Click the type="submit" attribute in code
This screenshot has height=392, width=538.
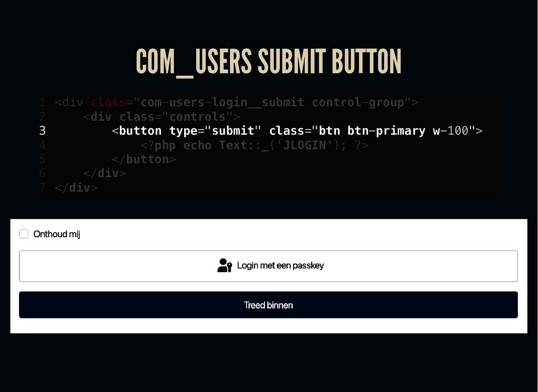[215, 131]
